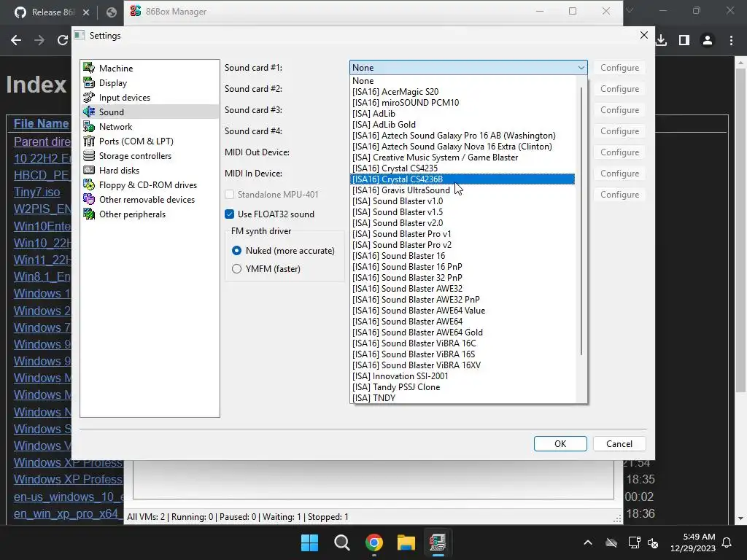Click the File Name column header link

point(41,123)
